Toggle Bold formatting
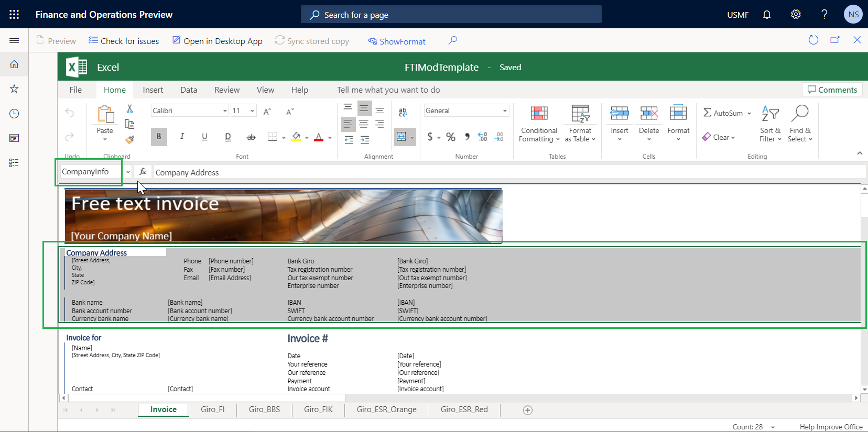868x432 pixels. click(159, 137)
